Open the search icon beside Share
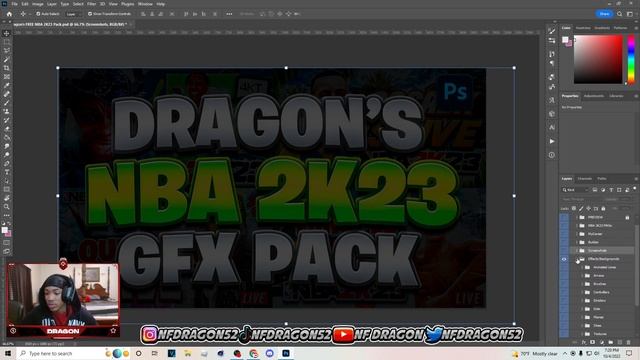Image resolution: width=640 pixels, height=360 pixels. pyautogui.click(x=620, y=14)
